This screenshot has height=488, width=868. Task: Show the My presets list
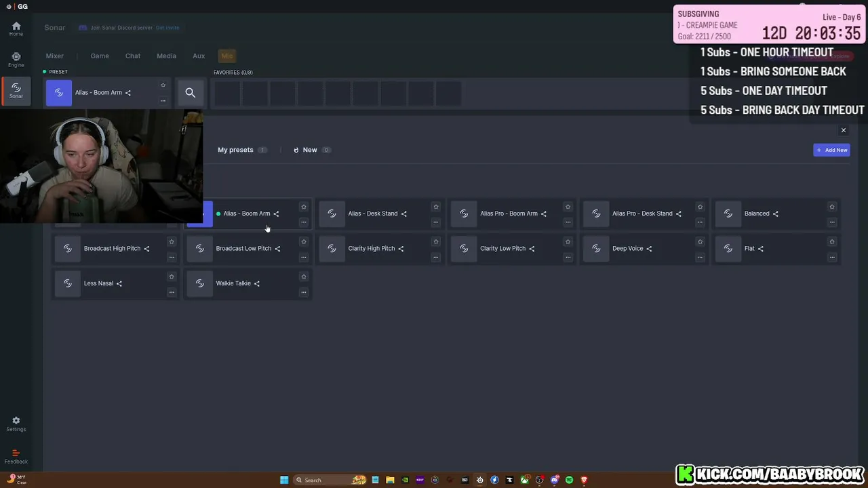pyautogui.click(x=242, y=150)
